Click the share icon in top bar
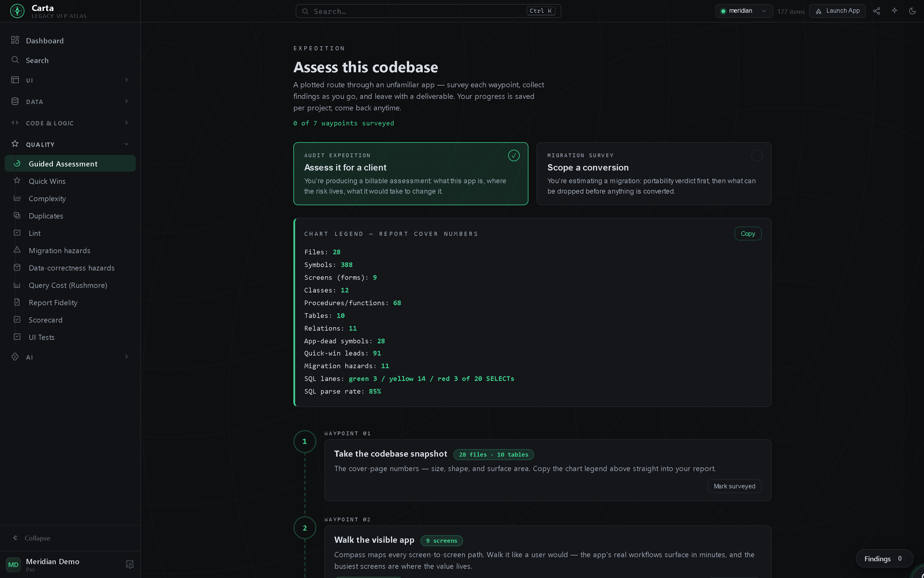The height and width of the screenshot is (578, 924). 877,11
